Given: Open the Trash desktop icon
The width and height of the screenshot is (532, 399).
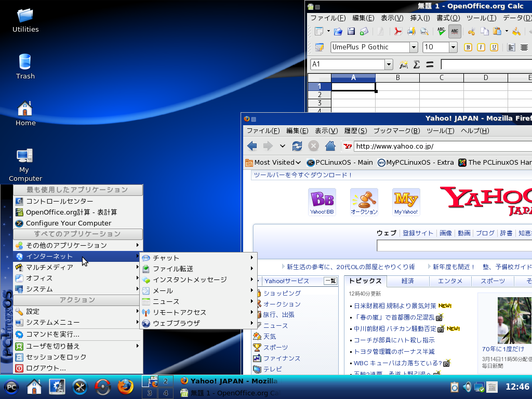Looking at the screenshot, I should 25,66.
